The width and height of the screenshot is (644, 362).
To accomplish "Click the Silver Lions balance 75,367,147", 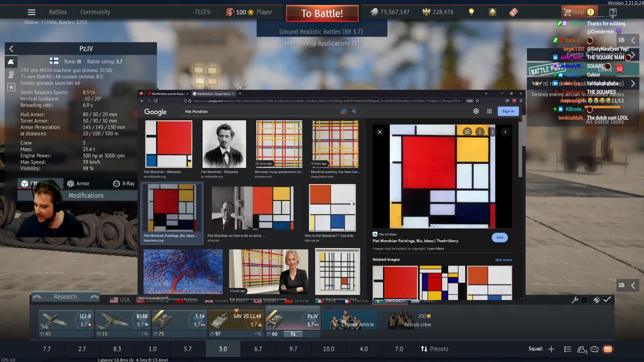I will (390, 12).
